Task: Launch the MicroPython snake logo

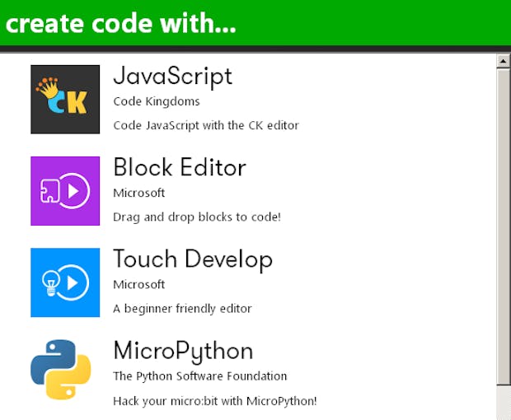Action: [61, 370]
